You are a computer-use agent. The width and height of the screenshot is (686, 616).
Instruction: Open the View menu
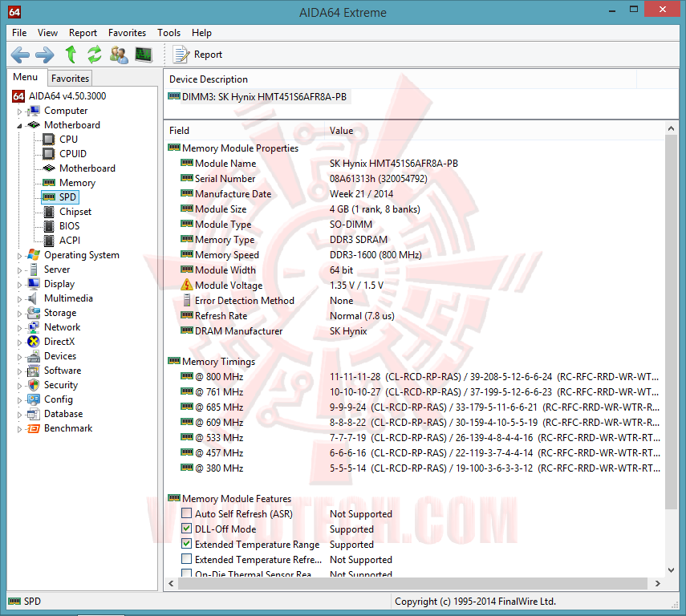pos(47,33)
